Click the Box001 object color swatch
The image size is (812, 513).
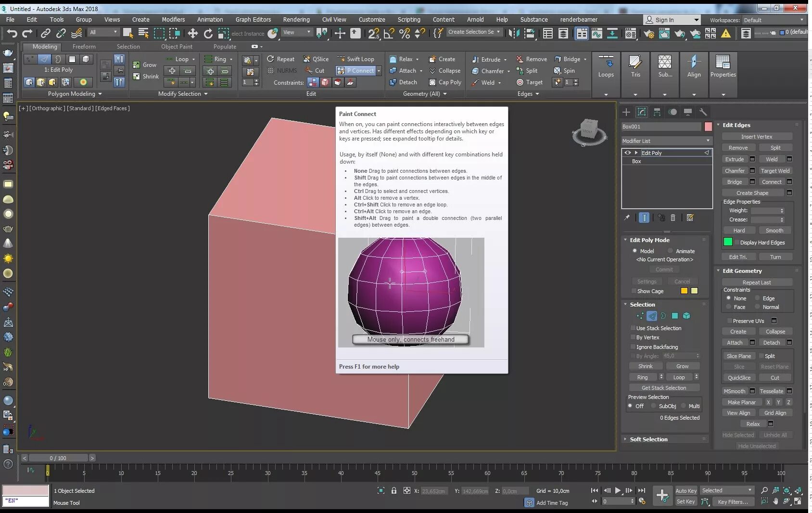coord(708,127)
